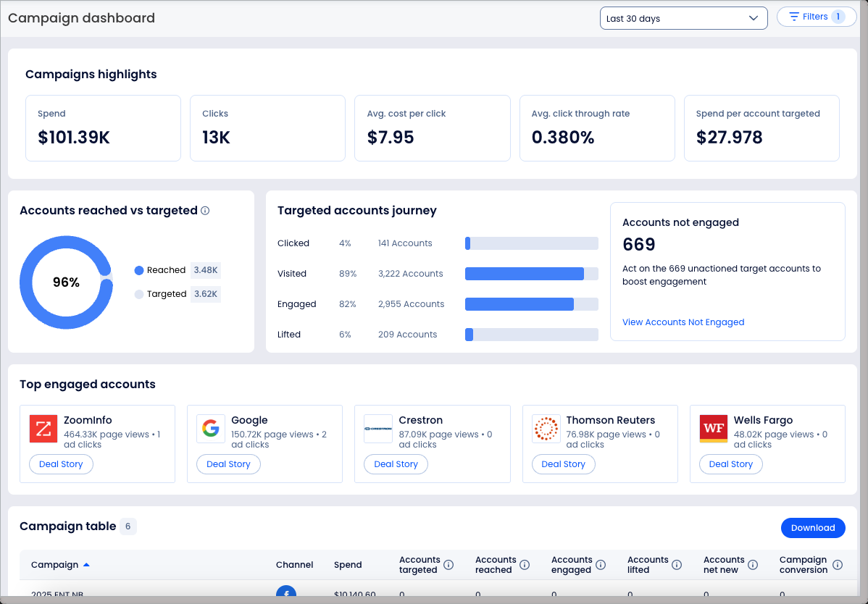
Task: Open Deal Story for Crestron
Action: pos(396,464)
